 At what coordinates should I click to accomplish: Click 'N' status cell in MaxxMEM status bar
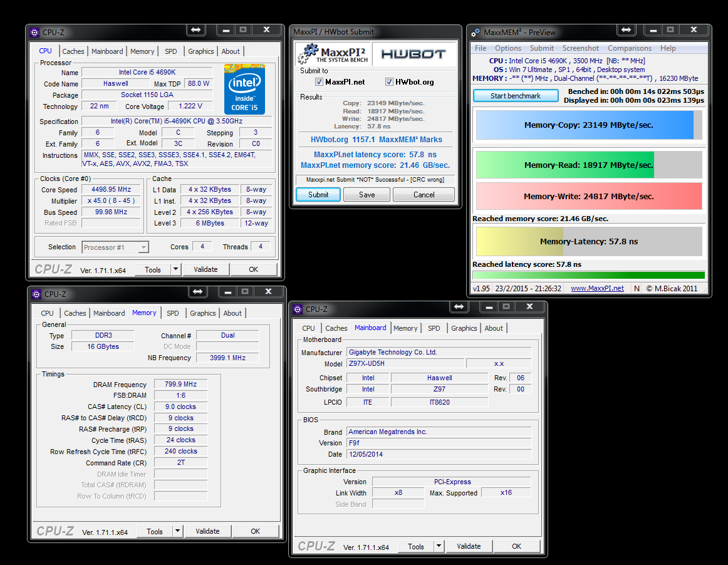pos(637,288)
